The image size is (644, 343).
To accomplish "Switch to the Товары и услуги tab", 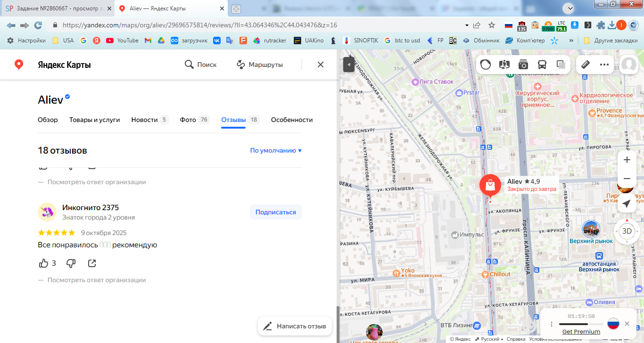I will tap(95, 120).
